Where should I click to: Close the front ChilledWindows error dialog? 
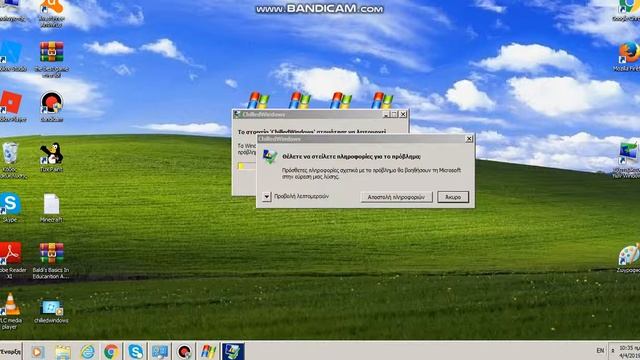[469, 139]
